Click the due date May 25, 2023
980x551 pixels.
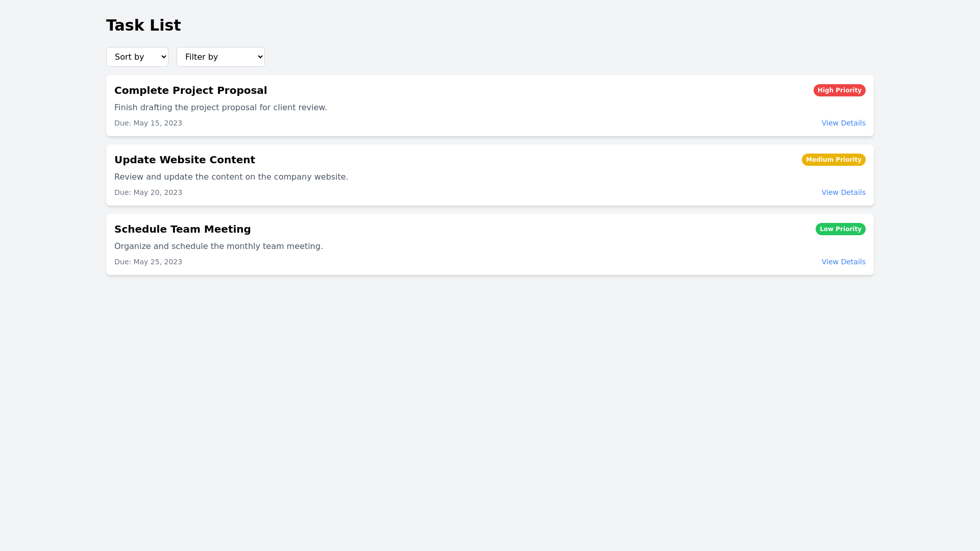point(148,262)
